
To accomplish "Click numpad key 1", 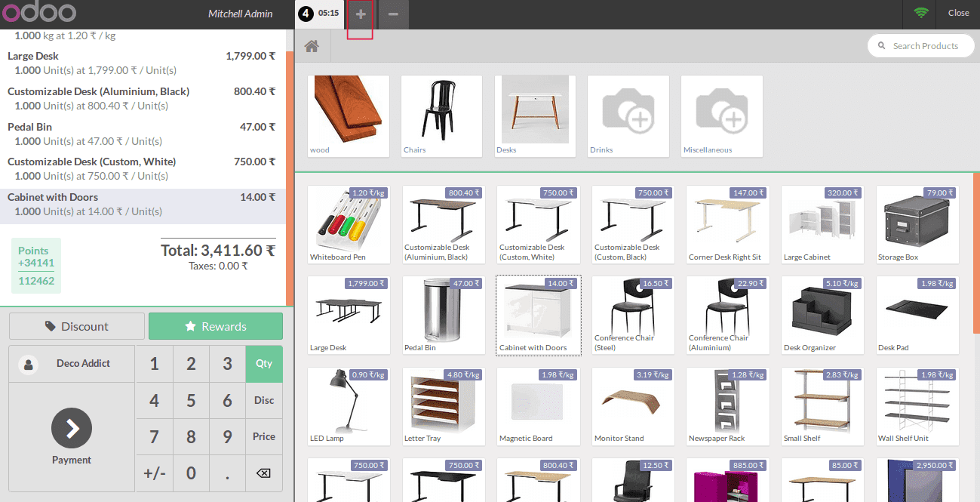I will click(x=155, y=364).
